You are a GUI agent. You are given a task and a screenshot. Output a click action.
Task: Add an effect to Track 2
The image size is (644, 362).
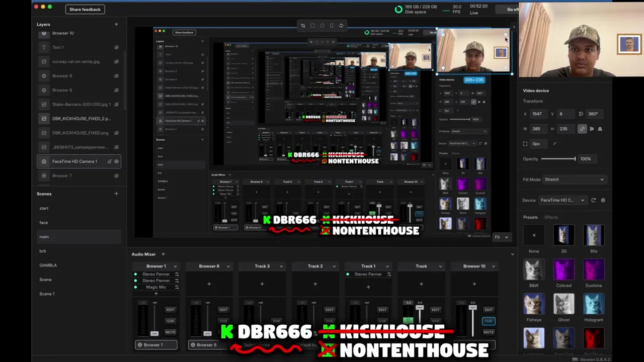point(315,284)
